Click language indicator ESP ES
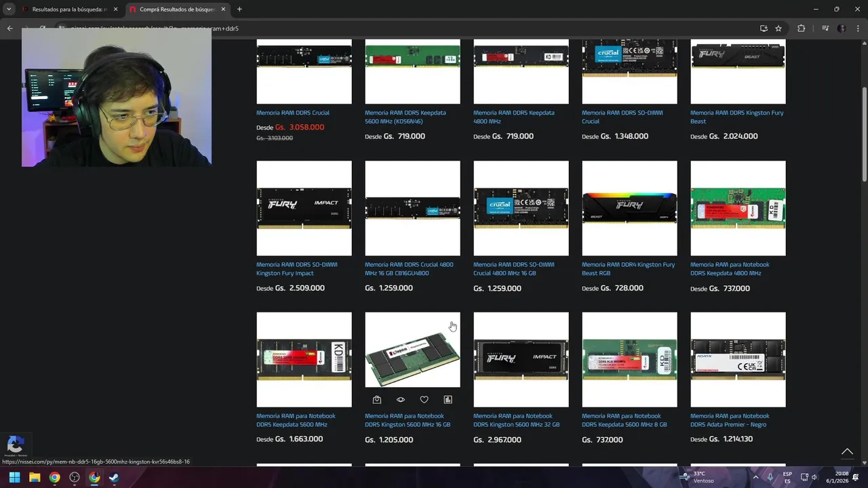Image resolution: width=868 pixels, height=488 pixels. coord(787,477)
